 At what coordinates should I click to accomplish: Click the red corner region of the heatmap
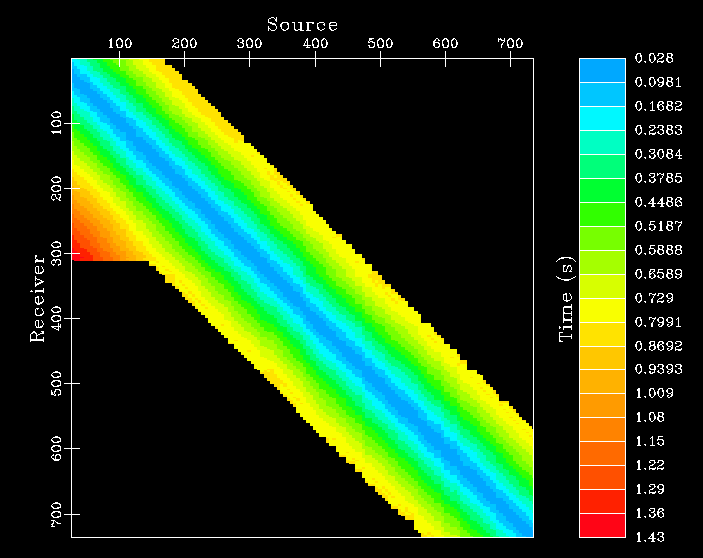(80, 251)
